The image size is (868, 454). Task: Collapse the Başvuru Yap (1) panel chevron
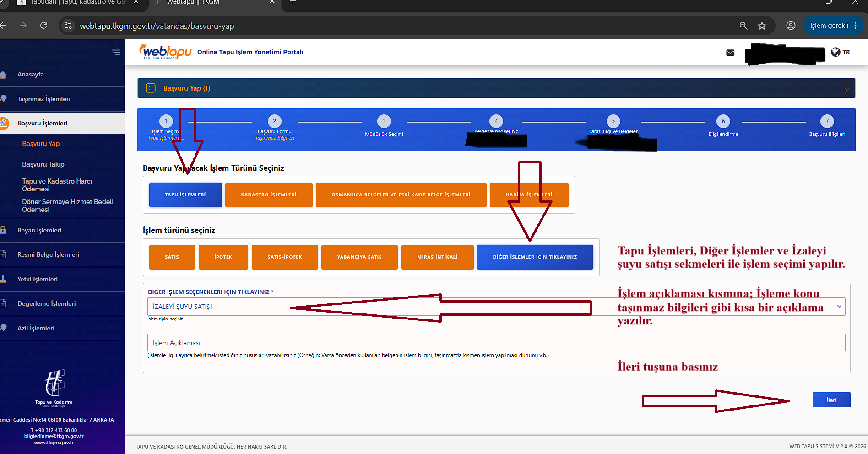tap(846, 89)
